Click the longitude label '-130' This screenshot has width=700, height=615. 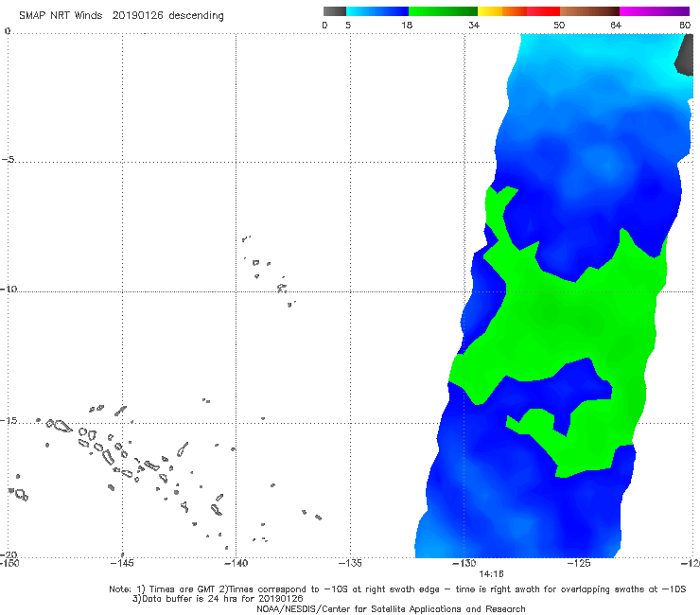(x=464, y=563)
